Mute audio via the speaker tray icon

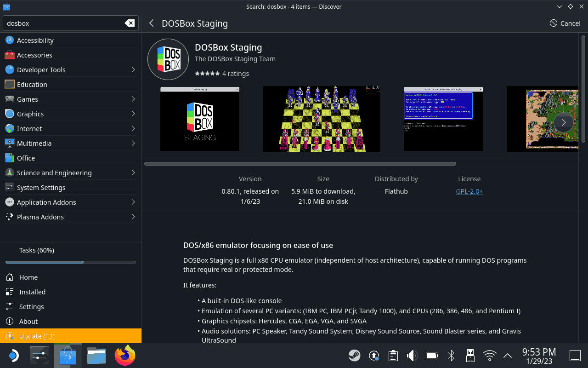pos(412,355)
